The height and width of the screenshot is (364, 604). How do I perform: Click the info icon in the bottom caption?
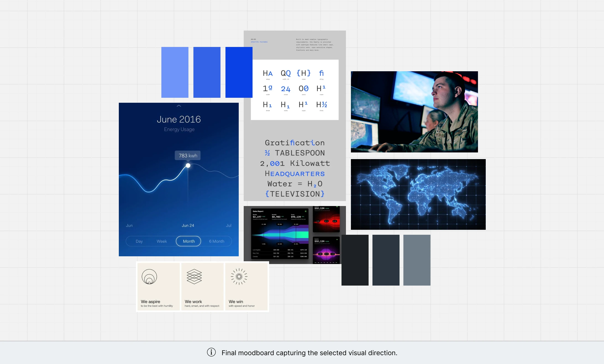(211, 352)
